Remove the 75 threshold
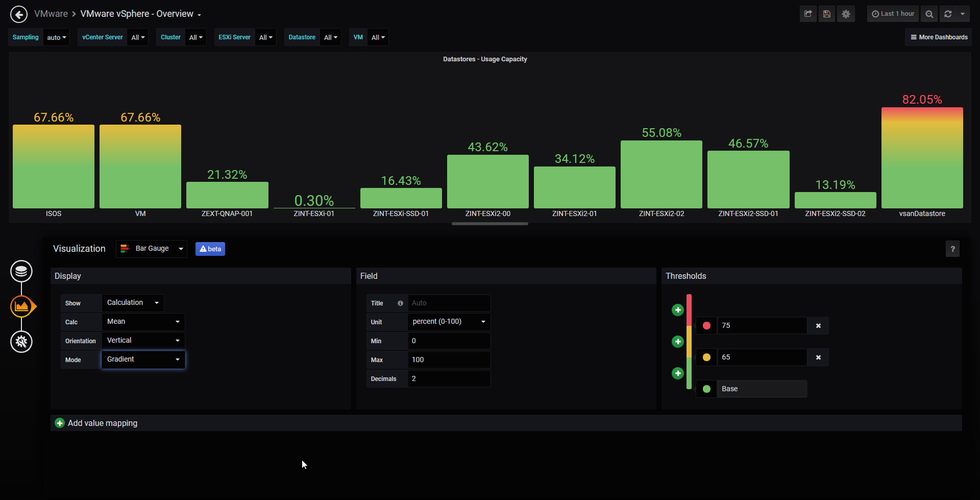980x500 pixels. click(x=818, y=326)
